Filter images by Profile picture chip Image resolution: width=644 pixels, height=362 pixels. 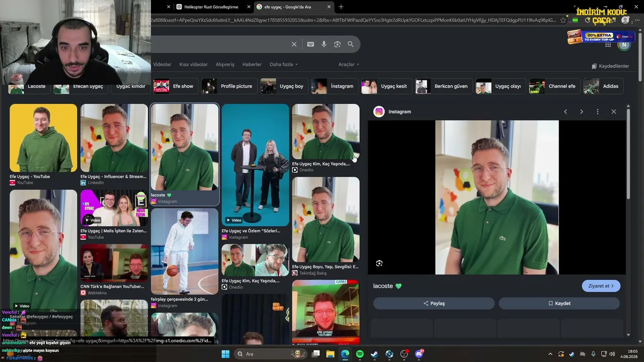229,86
